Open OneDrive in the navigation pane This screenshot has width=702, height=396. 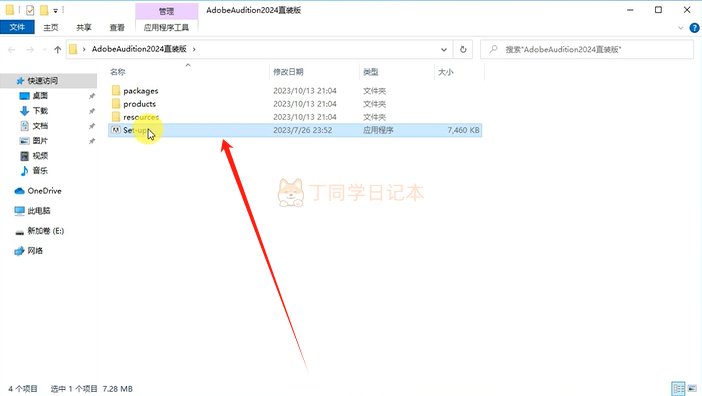click(44, 191)
